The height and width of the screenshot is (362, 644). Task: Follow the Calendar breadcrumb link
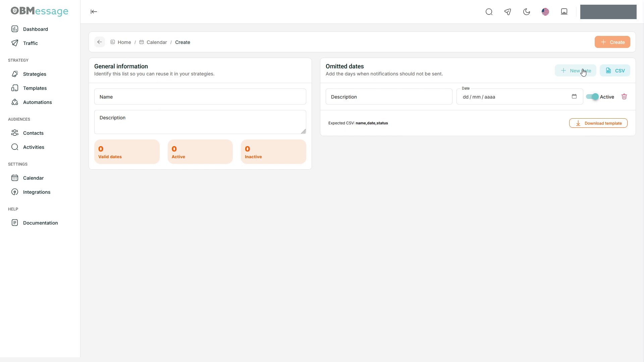153,42
